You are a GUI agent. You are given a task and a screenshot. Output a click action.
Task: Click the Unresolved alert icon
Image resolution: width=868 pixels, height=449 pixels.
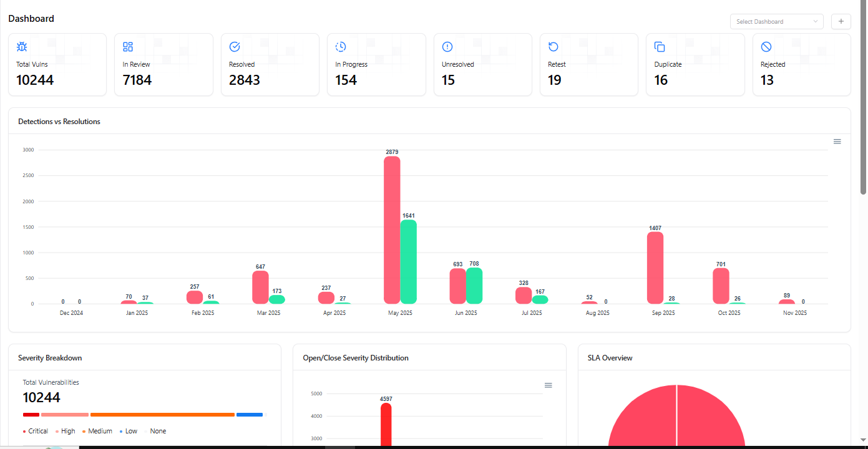pyautogui.click(x=447, y=47)
